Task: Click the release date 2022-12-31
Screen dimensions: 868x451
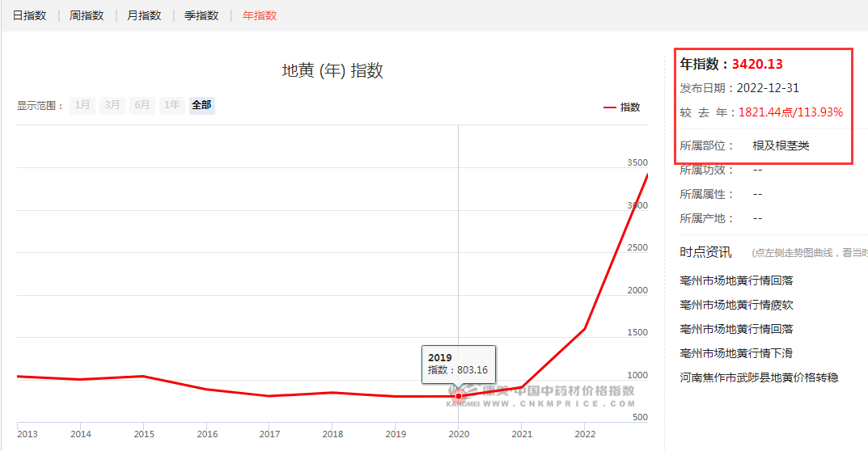Action: click(x=768, y=88)
